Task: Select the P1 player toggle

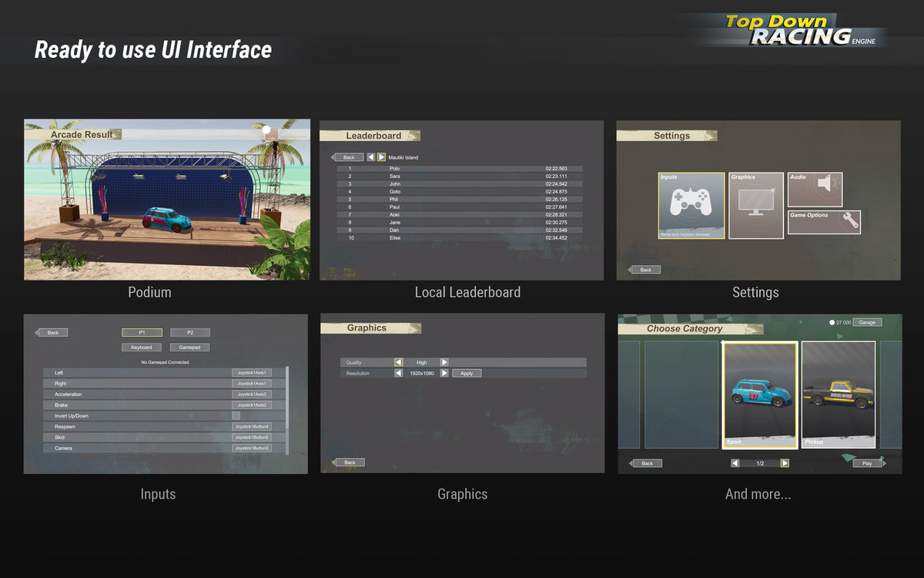Action: 142,333
